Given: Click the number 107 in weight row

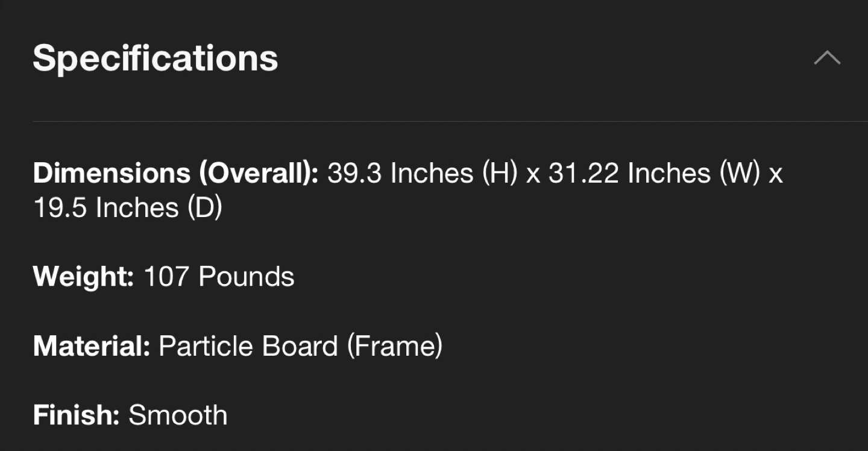Looking at the screenshot, I should 166,277.
